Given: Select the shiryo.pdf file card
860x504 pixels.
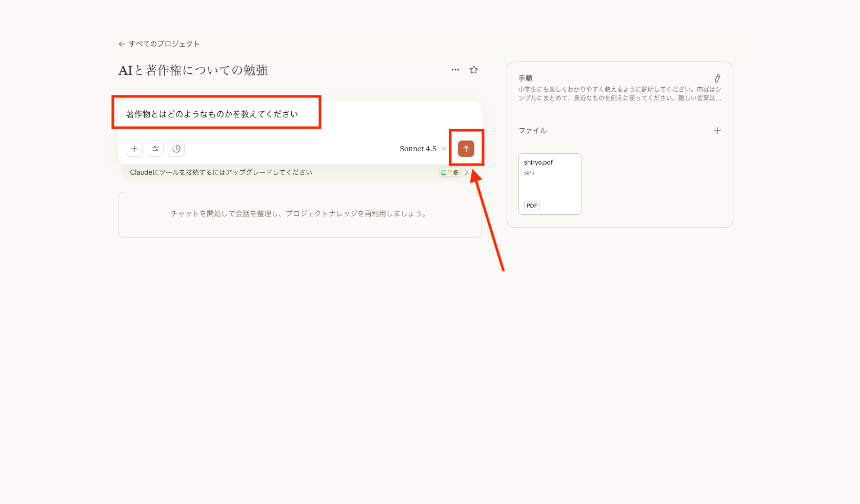Looking at the screenshot, I should tap(550, 184).
